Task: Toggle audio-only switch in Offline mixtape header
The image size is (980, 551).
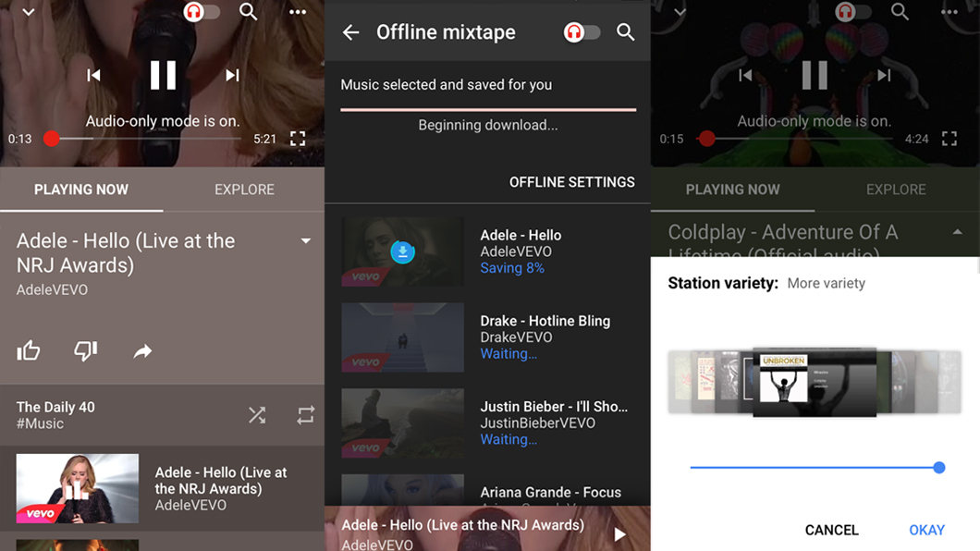Action: click(x=582, y=31)
